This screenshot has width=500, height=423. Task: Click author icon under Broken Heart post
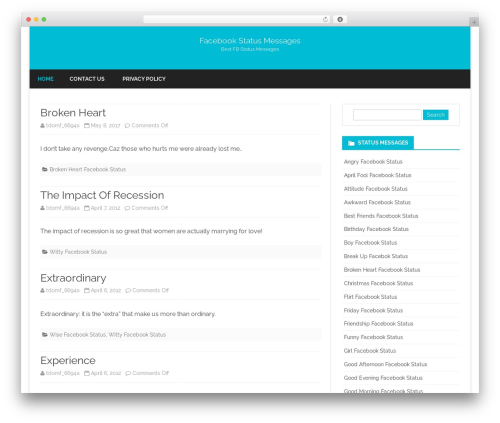(42, 126)
